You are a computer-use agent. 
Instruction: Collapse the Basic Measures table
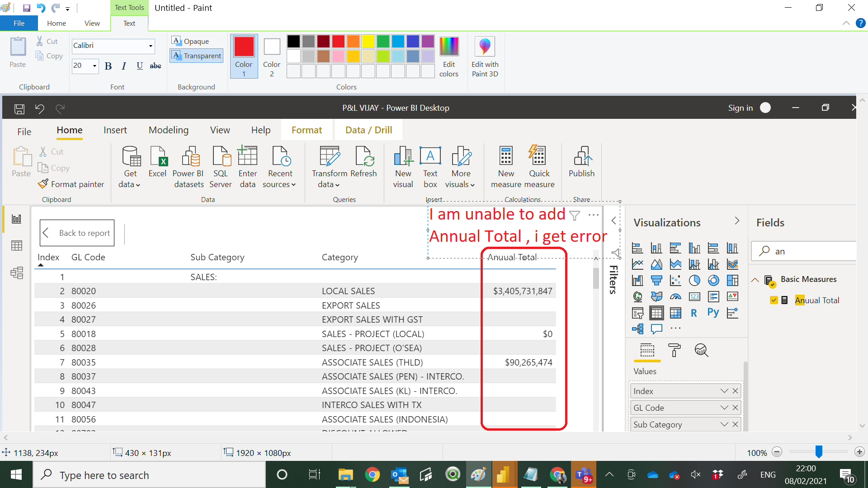pyautogui.click(x=755, y=279)
